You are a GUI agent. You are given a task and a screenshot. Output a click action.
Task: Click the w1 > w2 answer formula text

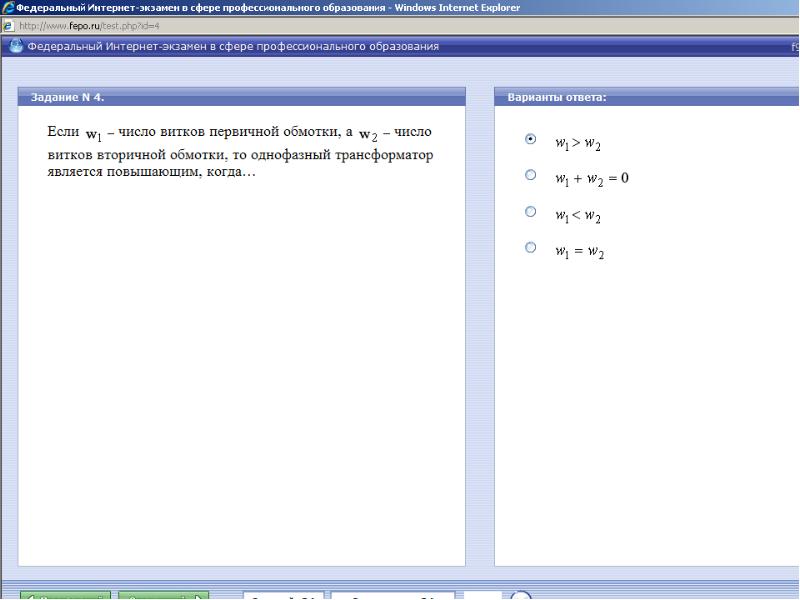[578, 143]
